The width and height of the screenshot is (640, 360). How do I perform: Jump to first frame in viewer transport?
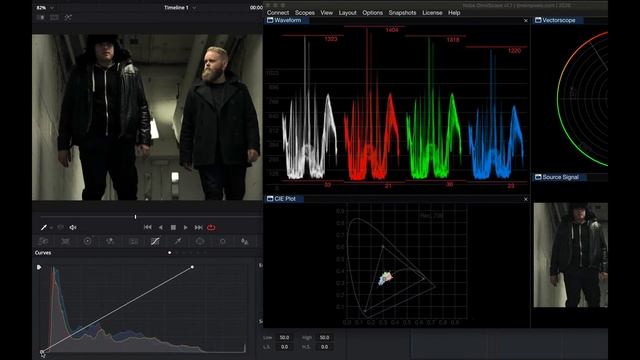point(148,227)
